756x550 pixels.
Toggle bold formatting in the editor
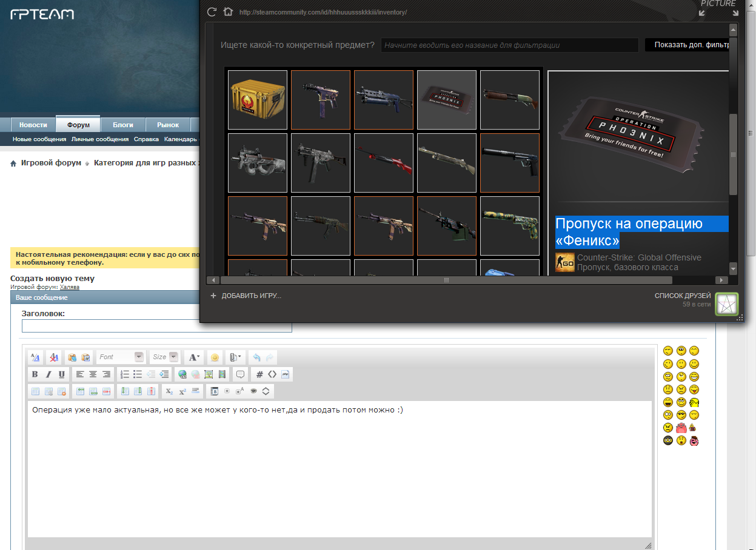point(35,374)
